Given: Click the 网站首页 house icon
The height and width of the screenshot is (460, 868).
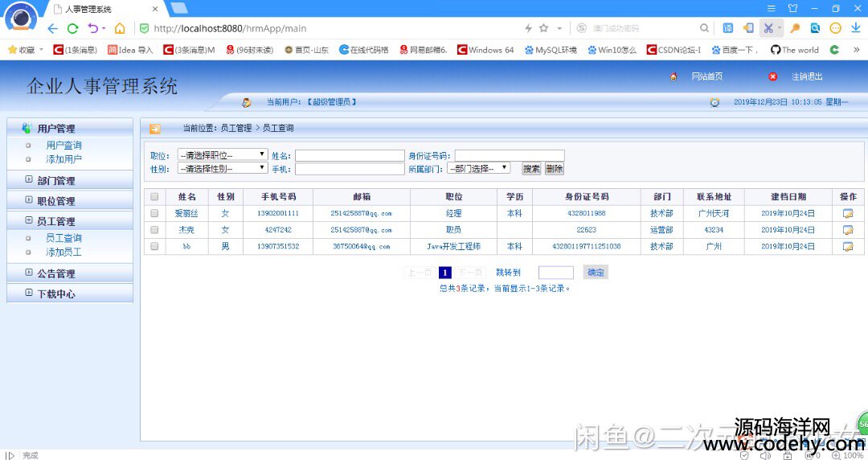Looking at the screenshot, I should coord(674,76).
